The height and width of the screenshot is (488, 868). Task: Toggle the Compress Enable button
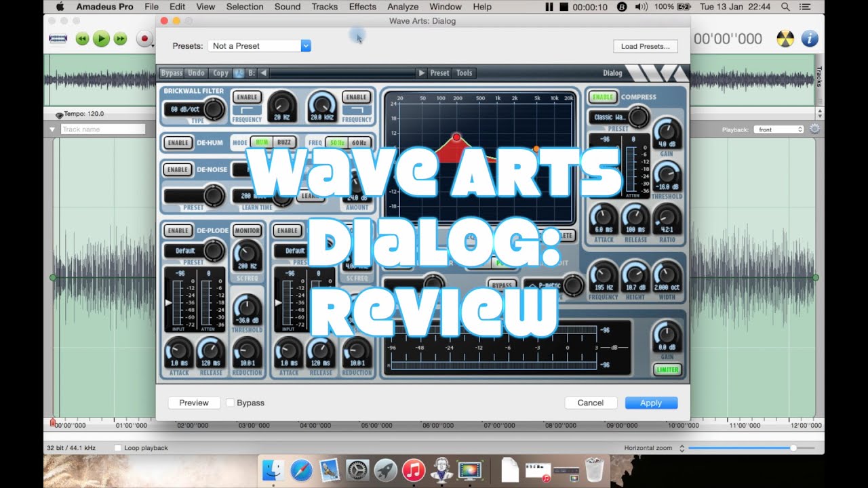(x=602, y=97)
